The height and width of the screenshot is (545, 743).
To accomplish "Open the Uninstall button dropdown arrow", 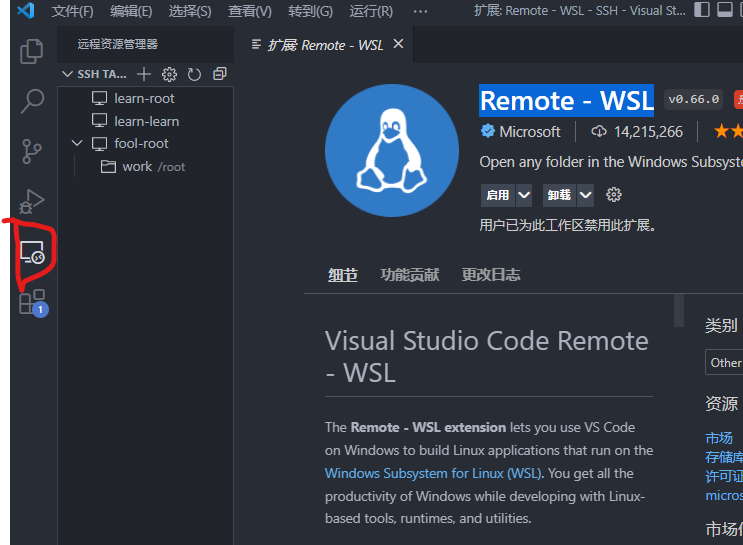I will [x=585, y=195].
